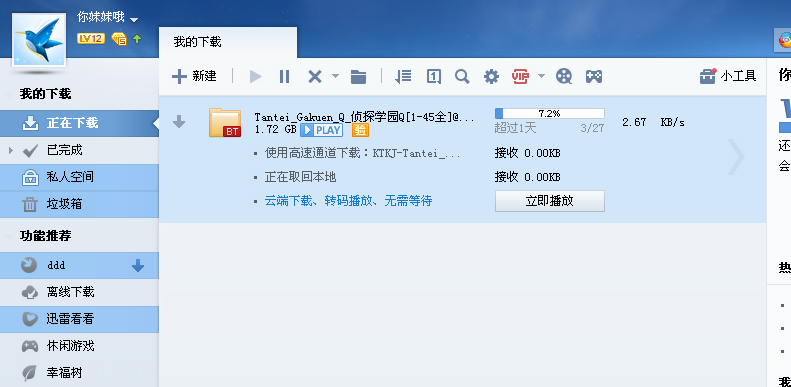Click the hummingbird avatar picture

pyautogui.click(x=39, y=40)
